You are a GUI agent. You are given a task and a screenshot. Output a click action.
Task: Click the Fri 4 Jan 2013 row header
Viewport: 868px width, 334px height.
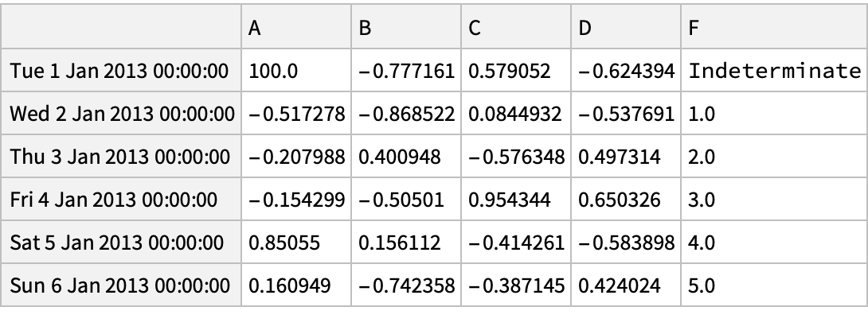coord(121,200)
